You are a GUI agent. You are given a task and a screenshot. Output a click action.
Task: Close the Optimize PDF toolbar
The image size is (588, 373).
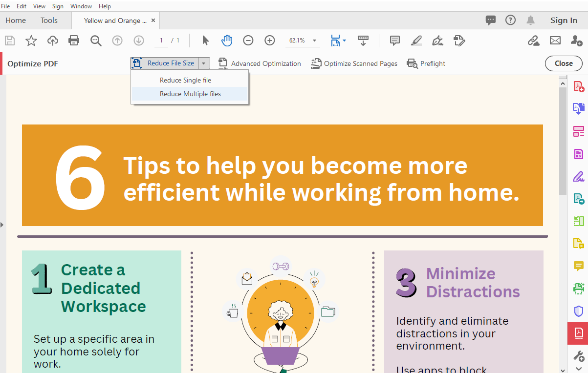(563, 63)
